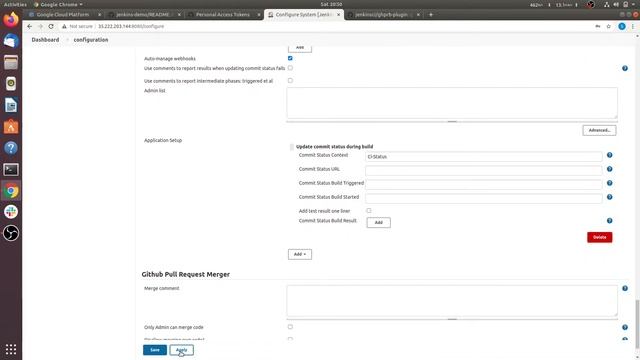Bookmark this page with the star icon

tap(609, 26)
